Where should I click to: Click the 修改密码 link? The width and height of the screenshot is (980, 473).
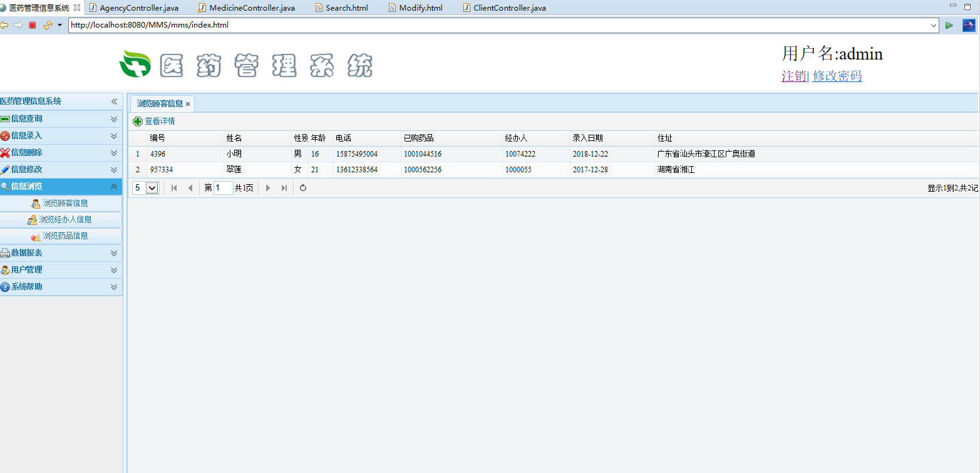(837, 76)
